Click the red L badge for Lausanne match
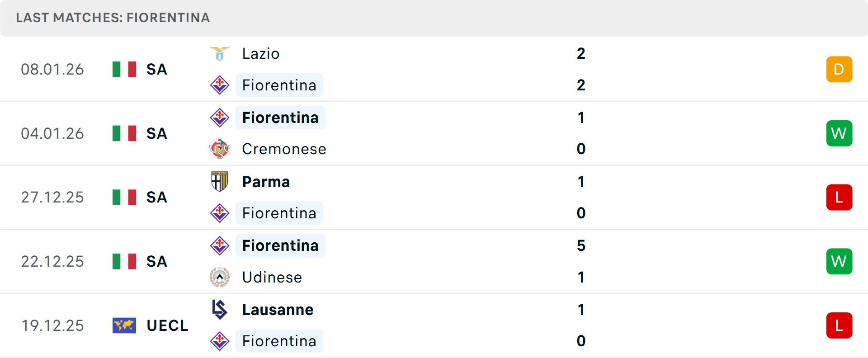 pyautogui.click(x=839, y=325)
